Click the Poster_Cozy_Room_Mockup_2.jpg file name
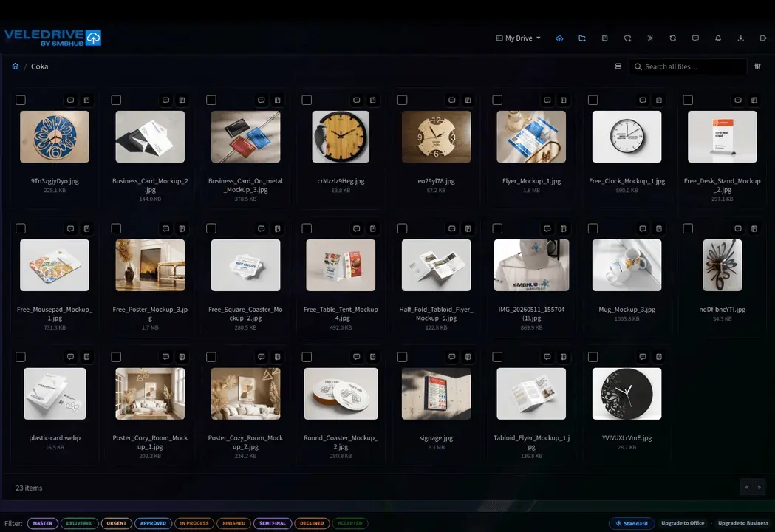This screenshot has height=532, width=775. tap(245, 442)
